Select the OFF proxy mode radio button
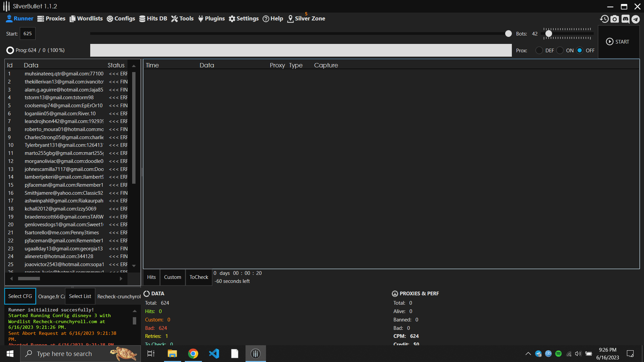The width and height of the screenshot is (644, 362). click(x=580, y=50)
